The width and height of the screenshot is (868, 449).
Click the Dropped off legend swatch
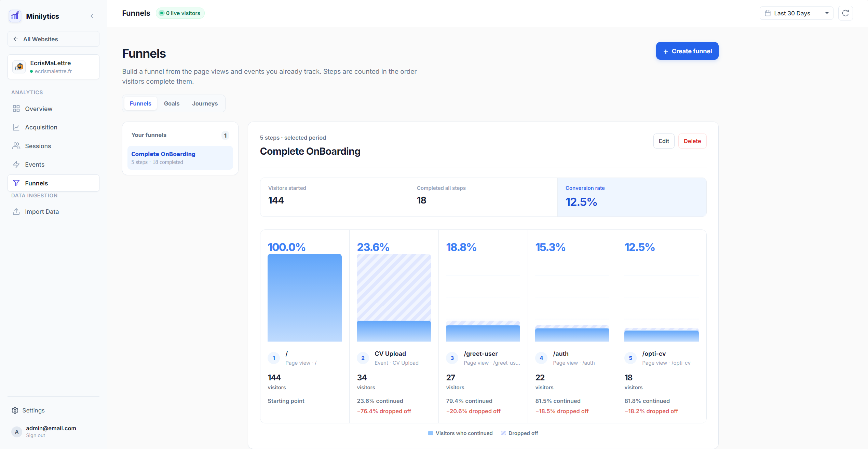[x=503, y=433]
